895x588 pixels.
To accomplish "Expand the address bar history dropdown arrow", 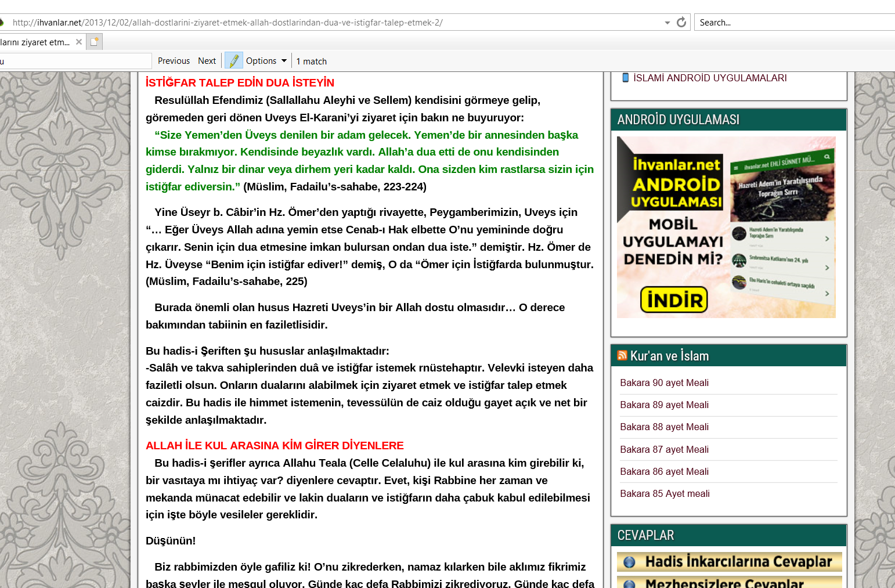I will (667, 23).
